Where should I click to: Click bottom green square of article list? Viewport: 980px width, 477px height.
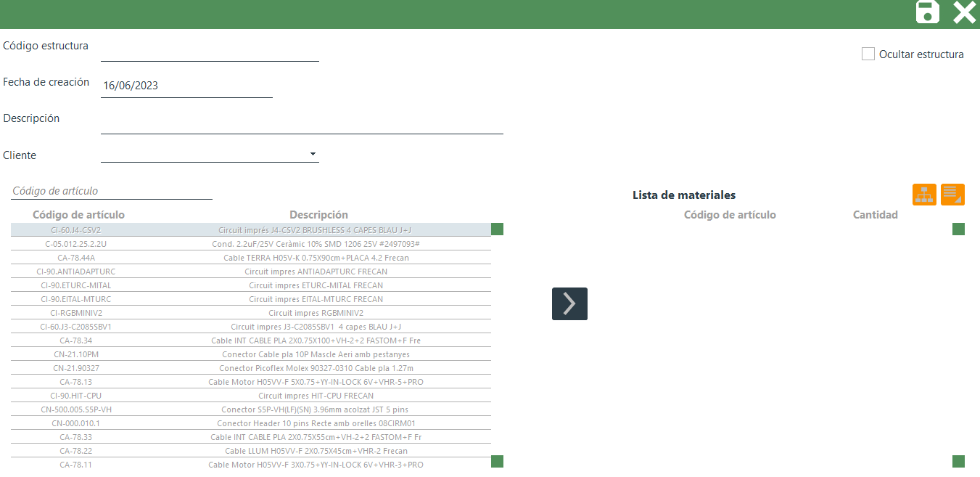click(497, 461)
